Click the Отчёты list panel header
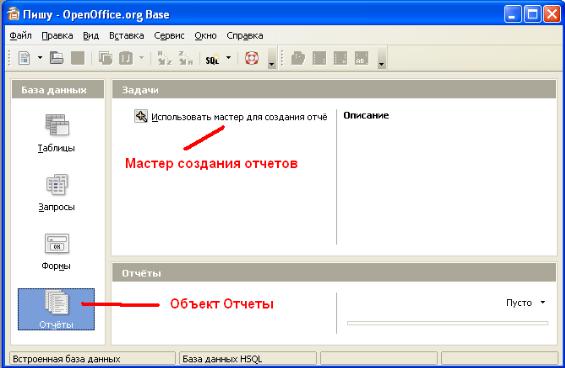The image size is (565, 368). 334,272
